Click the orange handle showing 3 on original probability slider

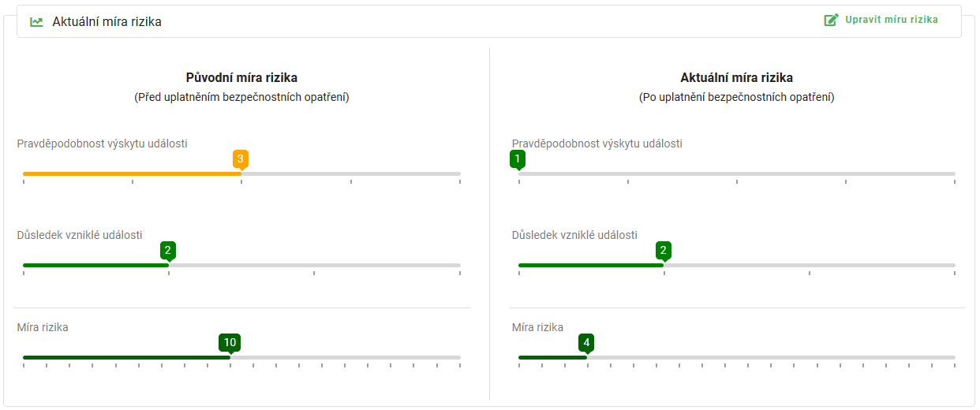tap(241, 160)
